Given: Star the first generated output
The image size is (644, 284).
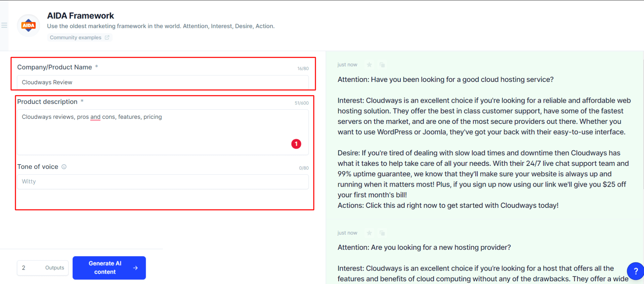Looking at the screenshot, I should point(369,65).
